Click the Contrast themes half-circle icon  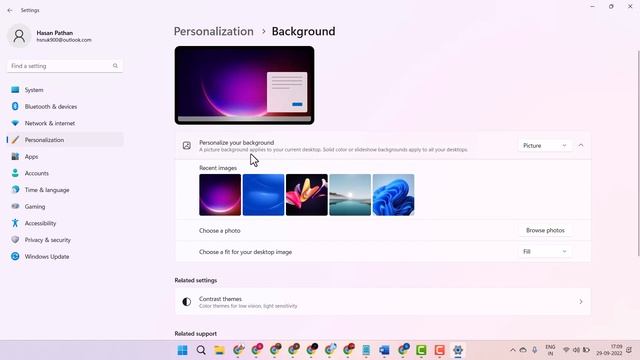(x=187, y=302)
